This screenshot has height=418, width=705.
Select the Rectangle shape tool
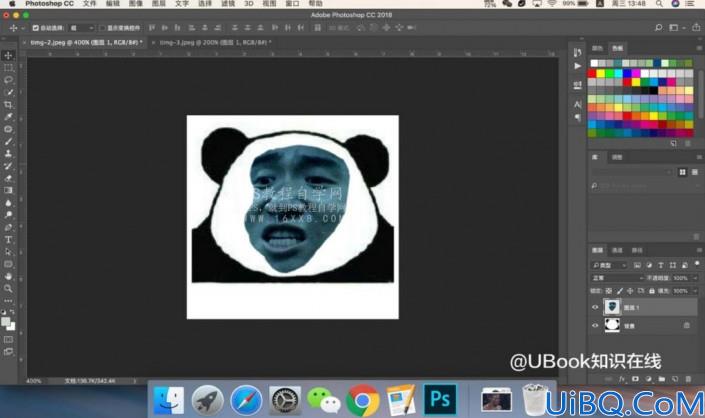click(x=8, y=264)
